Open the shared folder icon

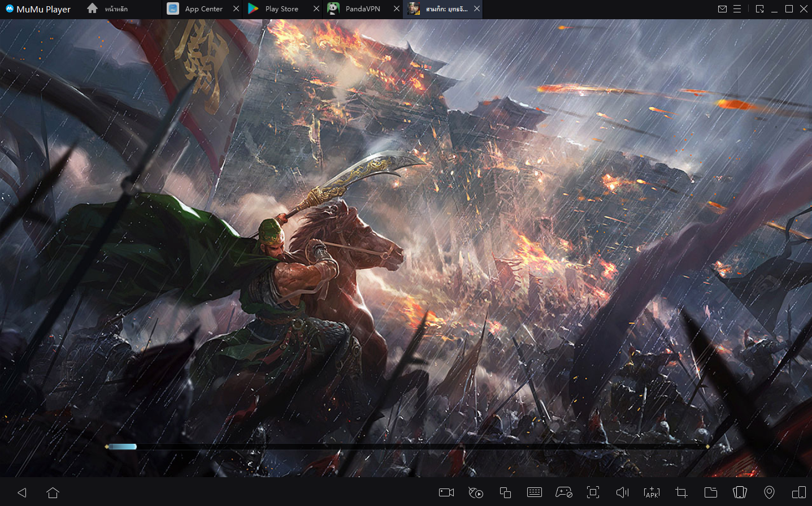710,492
